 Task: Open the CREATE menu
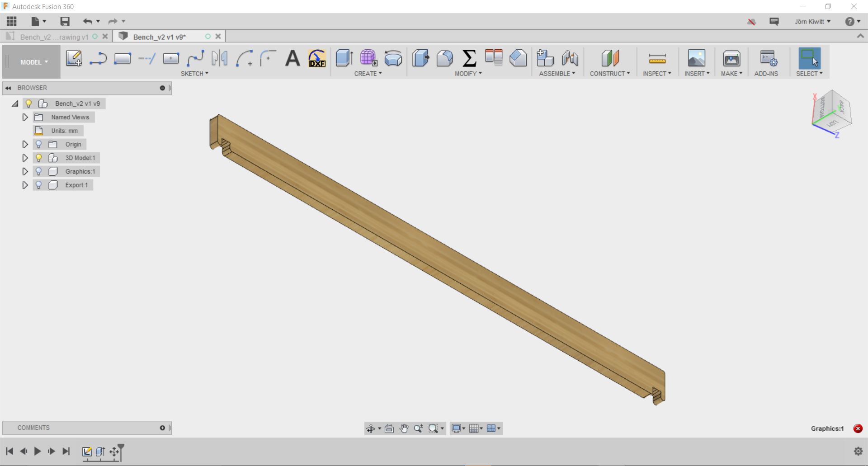(368, 73)
